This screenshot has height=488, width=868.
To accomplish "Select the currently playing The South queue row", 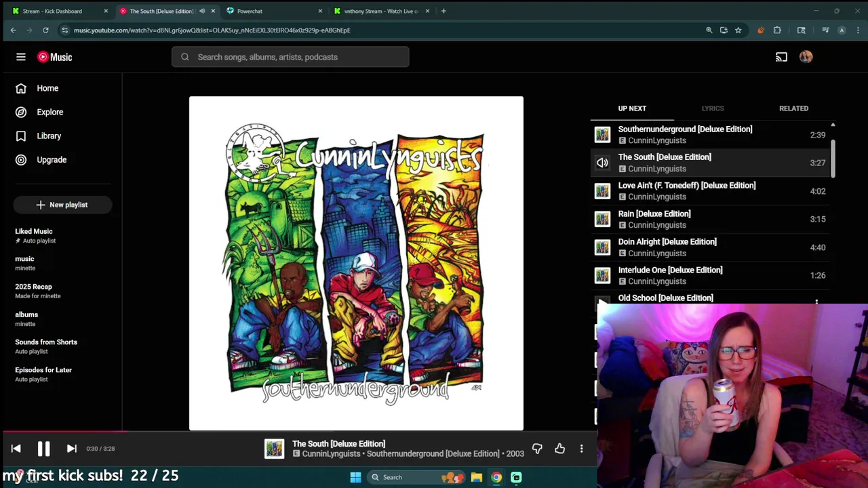I will [710, 163].
